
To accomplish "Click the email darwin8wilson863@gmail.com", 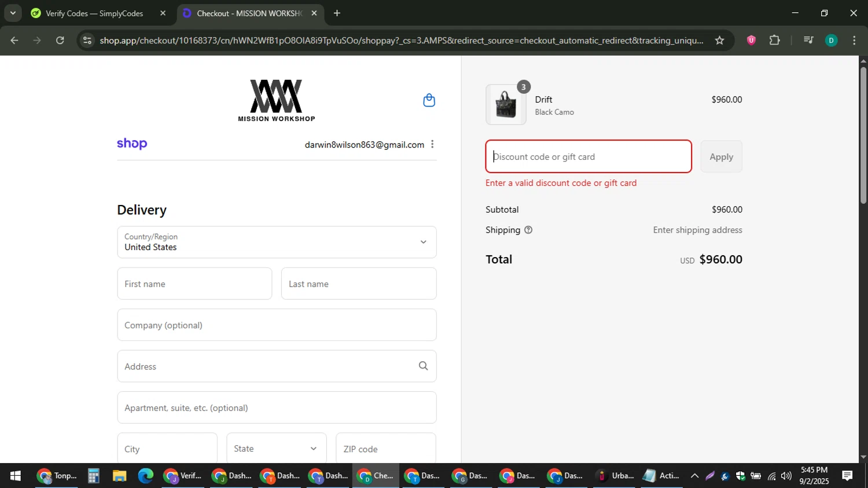I will click(365, 145).
